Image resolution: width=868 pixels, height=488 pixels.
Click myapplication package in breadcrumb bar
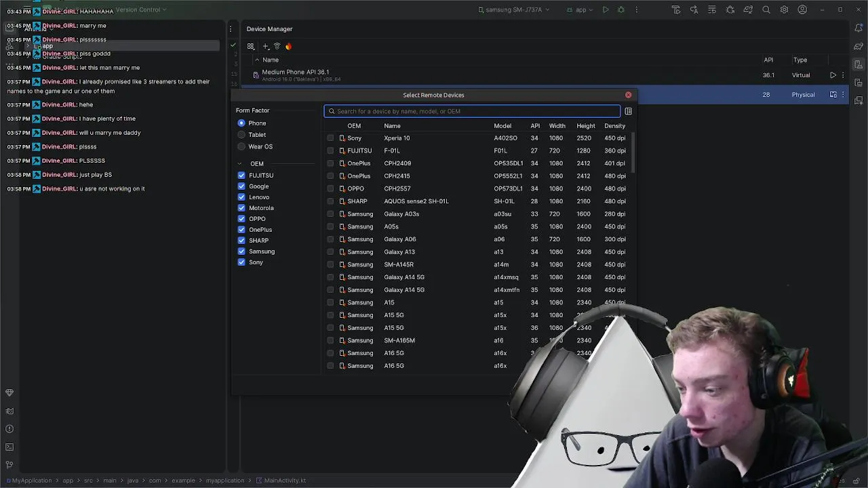(224, 481)
